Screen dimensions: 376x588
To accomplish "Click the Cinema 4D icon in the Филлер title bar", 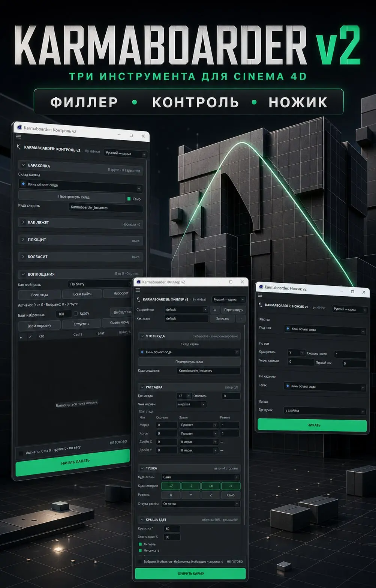I will pos(138,282).
